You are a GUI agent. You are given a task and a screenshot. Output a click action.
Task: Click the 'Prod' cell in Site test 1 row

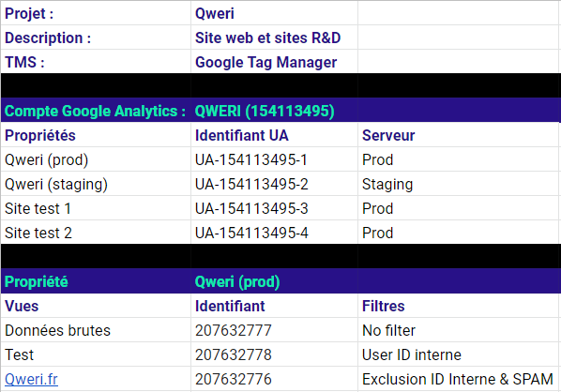460,208
